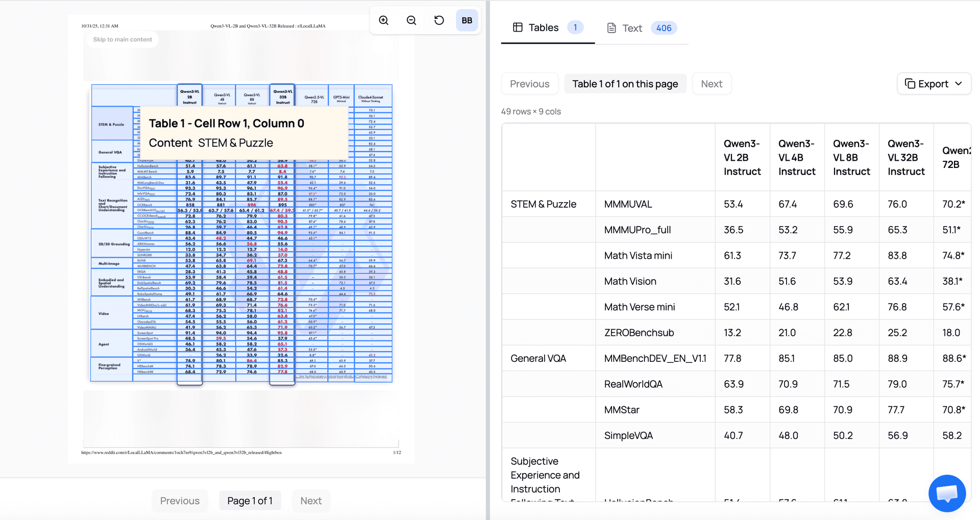The height and width of the screenshot is (520, 980).
Task: Click the rotate/reset view icon
Action: 439,20
